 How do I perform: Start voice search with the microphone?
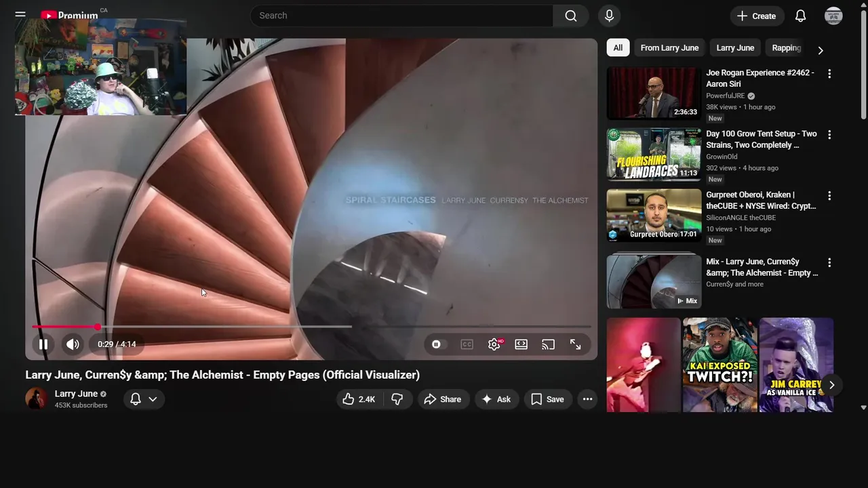point(609,16)
